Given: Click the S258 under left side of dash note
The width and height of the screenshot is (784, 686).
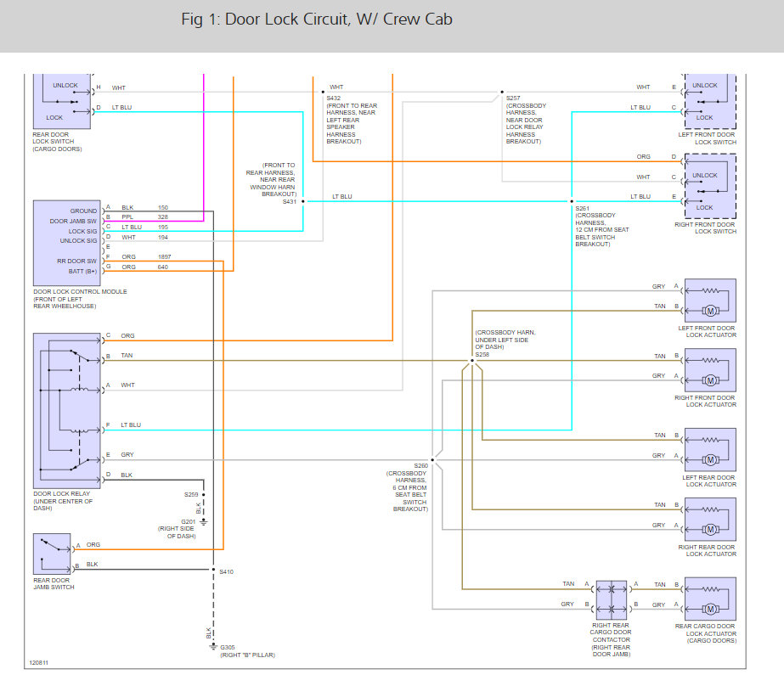Looking at the screenshot, I should [505, 343].
